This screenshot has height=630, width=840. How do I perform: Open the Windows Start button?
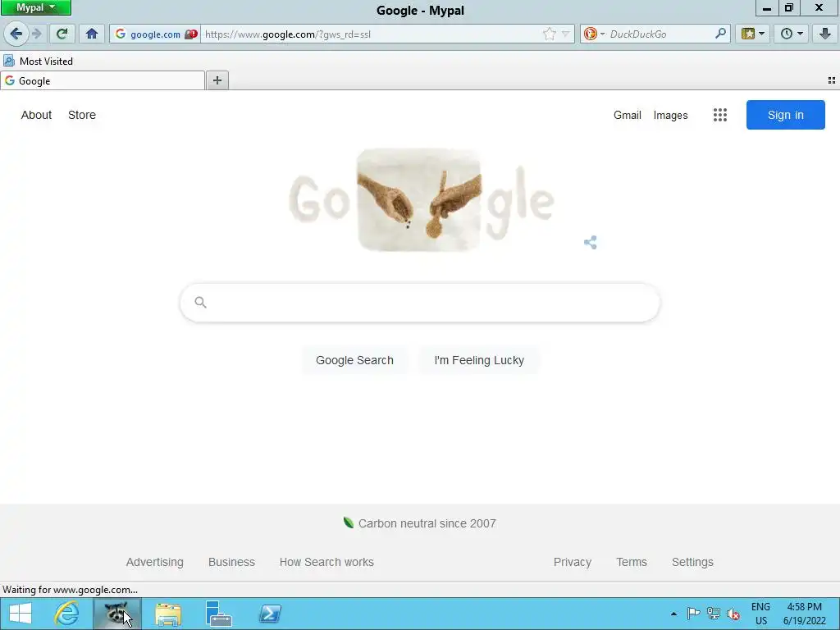click(x=21, y=614)
